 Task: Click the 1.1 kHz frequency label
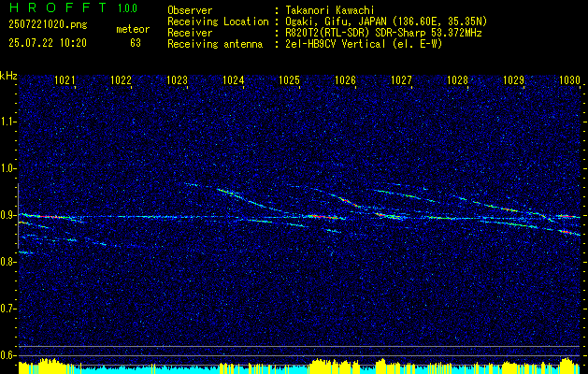7,122
